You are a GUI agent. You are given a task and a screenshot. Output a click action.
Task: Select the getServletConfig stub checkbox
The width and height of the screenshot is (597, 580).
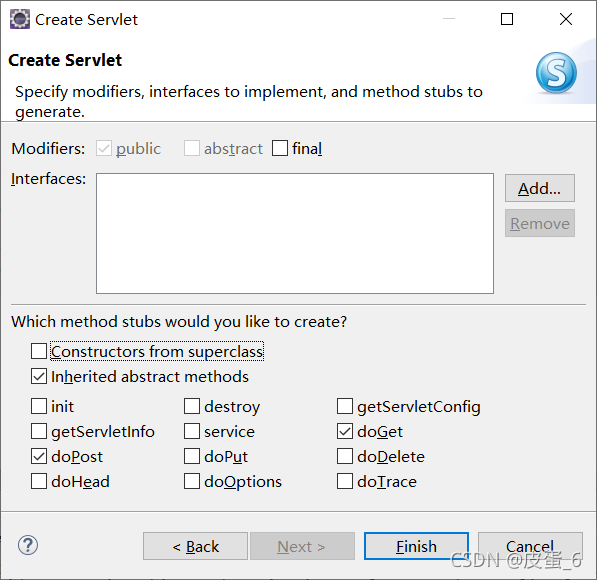point(345,406)
